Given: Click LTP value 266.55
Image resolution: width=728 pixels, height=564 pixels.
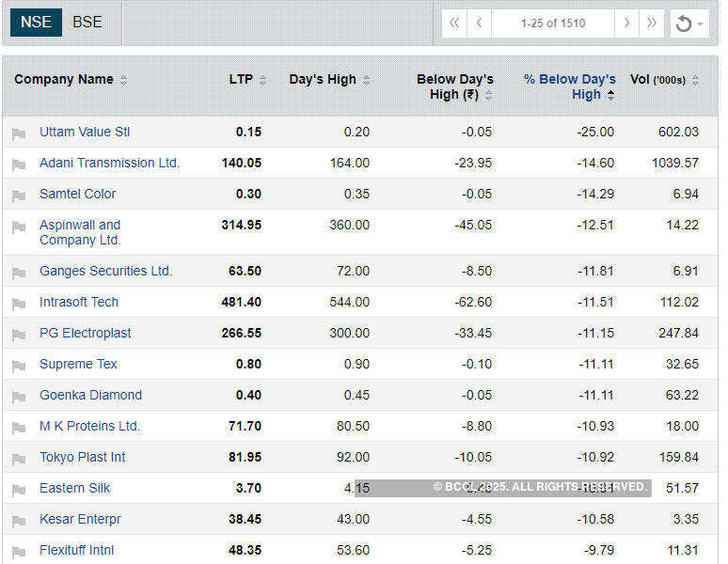Looking at the screenshot, I should [x=242, y=333].
